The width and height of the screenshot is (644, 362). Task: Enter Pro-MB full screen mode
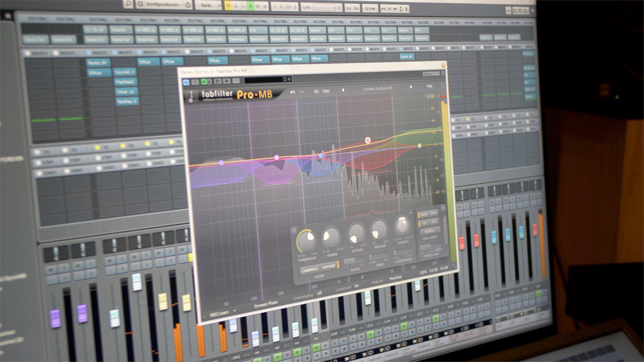[442, 85]
